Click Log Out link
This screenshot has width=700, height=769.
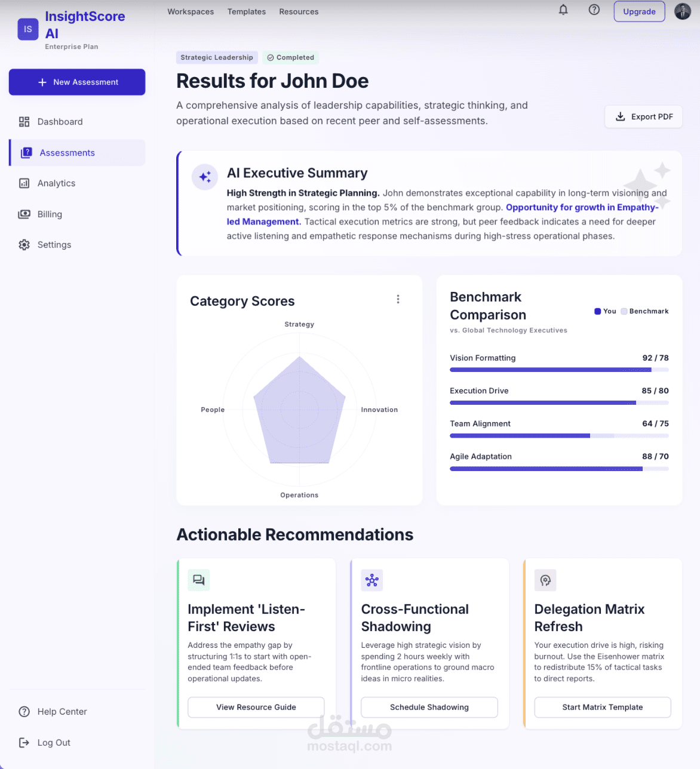tap(54, 743)
